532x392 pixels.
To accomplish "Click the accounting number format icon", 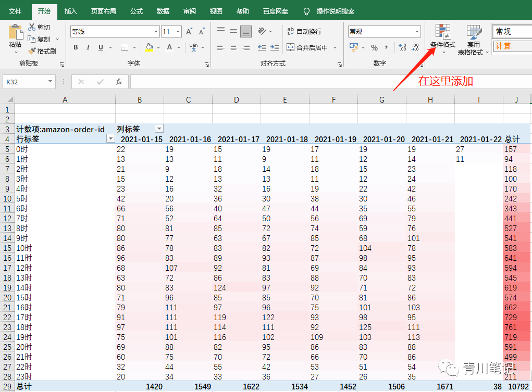I will click(354, 47).
